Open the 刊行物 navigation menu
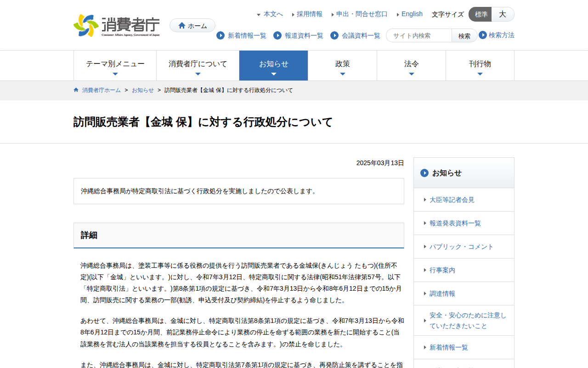 pos(480,66)
